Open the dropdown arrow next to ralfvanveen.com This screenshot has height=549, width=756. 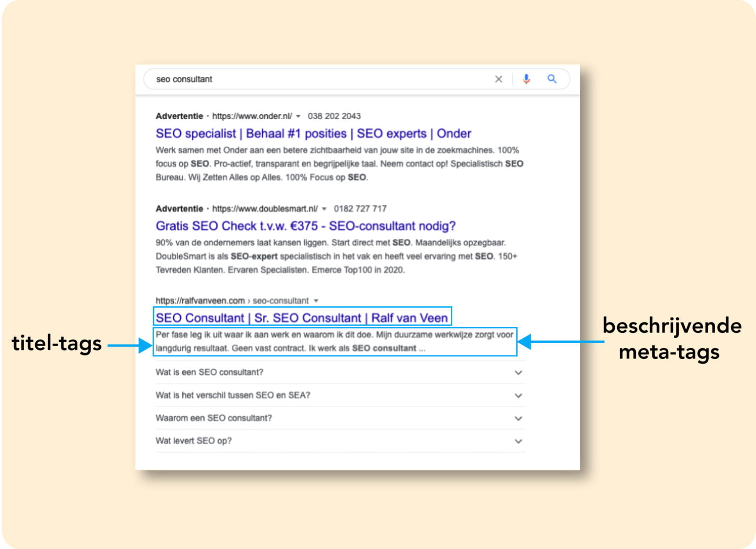[x=315, y=300]
